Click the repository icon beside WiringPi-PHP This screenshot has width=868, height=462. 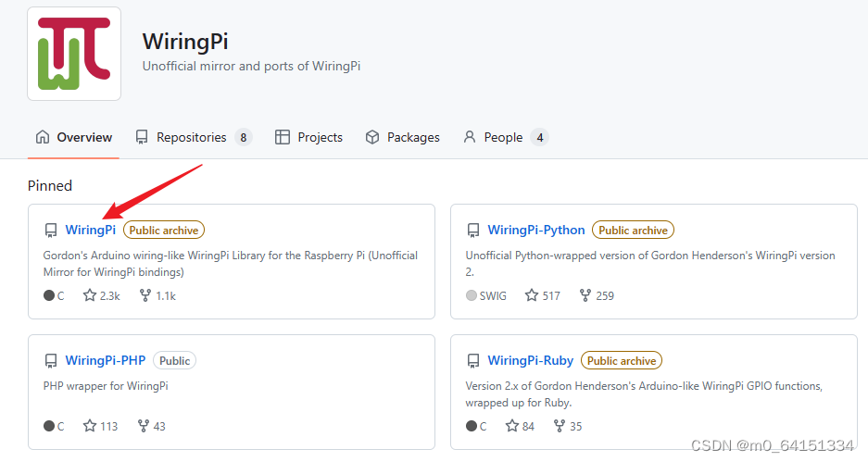coord(50,361)
